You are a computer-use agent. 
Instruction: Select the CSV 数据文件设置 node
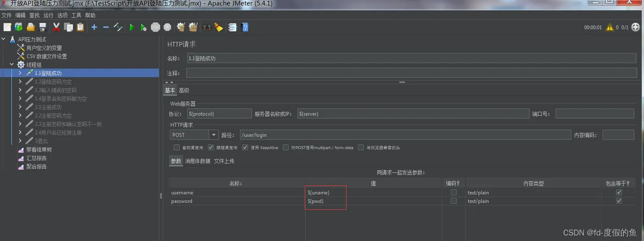tap(46, 56)
